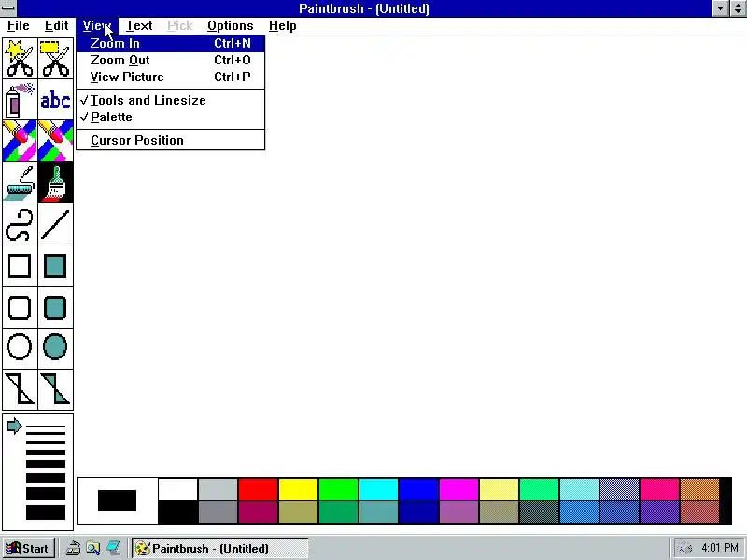This screenshot has width=747, height=560.
Task: Select the Paint Roller fill tool
Action: [x=20, y=183]
